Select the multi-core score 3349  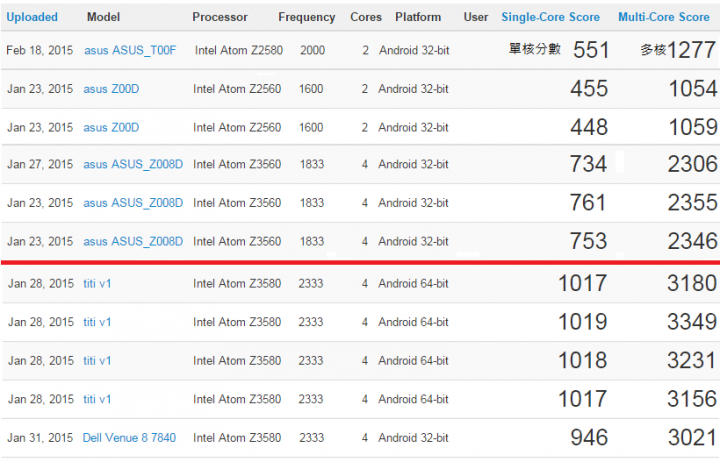click(x=692, y=321)
